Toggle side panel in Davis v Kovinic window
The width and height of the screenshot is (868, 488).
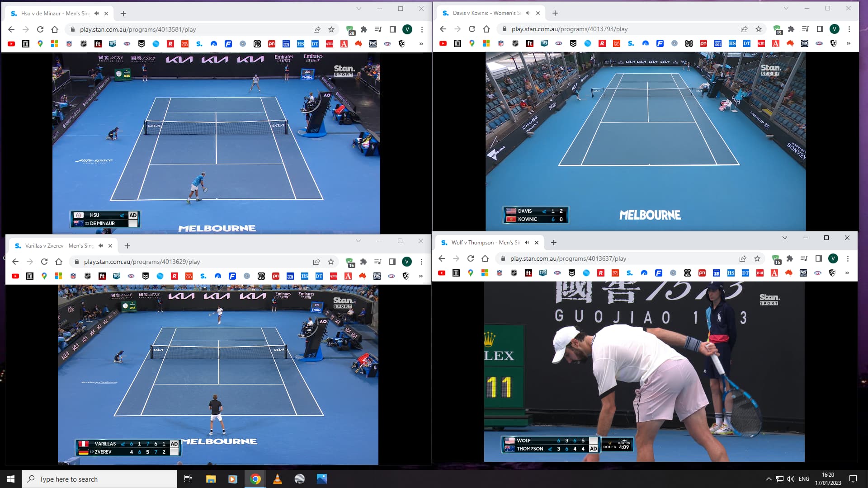point(820,29)
